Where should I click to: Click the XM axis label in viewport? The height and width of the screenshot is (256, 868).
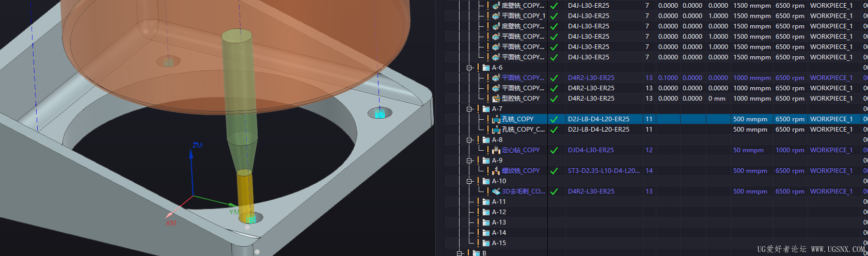coord(171,223)
